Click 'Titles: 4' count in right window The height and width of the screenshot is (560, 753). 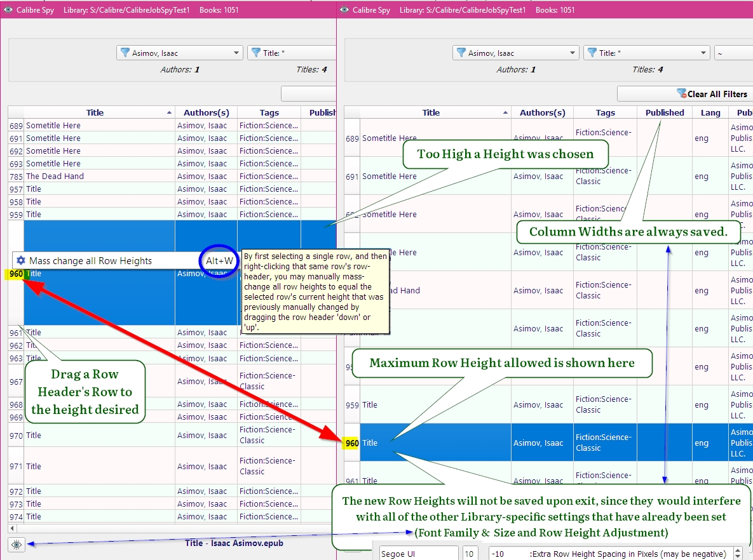(648, 70)
